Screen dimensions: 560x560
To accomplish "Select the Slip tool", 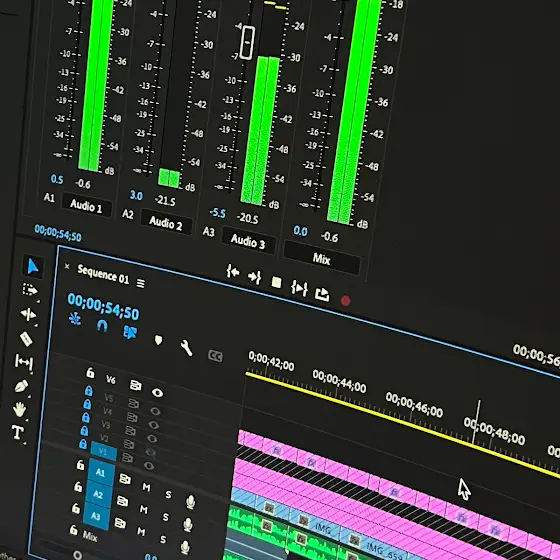I will pos(24,362).
